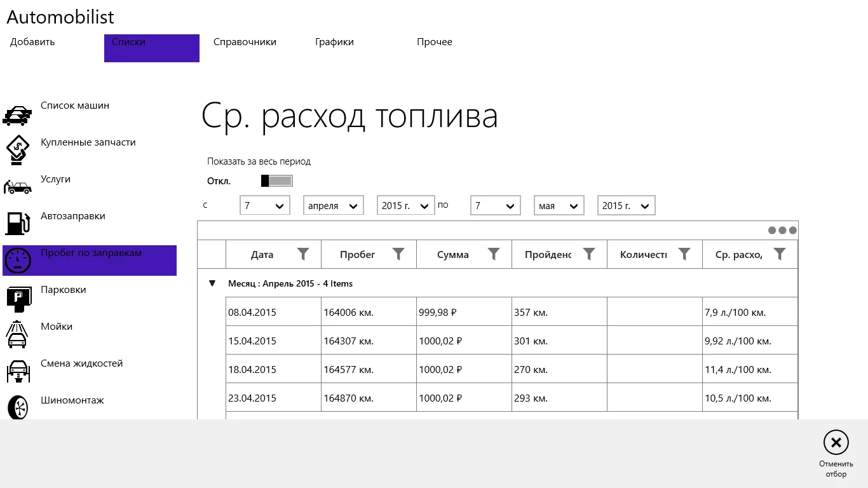Open the Графики tab

(x=334, y=42)
